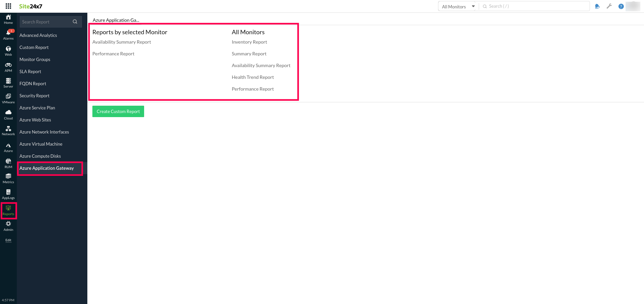Select the Server sidebar icon
644x304 pixels.
(x=8, y=83)
